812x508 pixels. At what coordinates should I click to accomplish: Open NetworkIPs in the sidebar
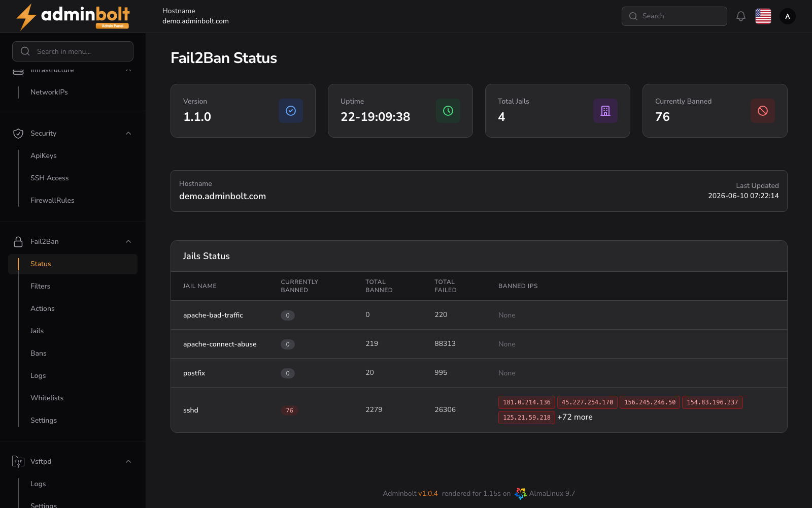49,92
